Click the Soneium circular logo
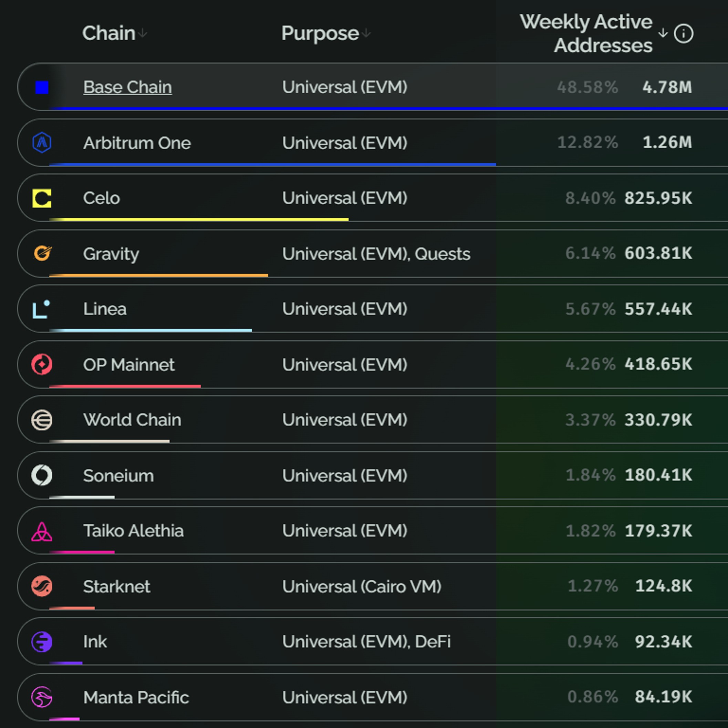Viewport: 728px width, 728px height. coord(42,475)
